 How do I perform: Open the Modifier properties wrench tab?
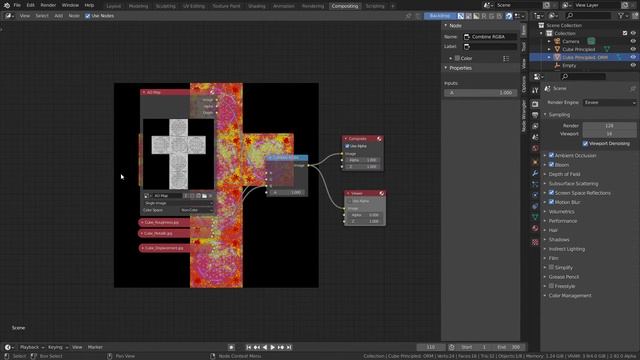tap(535, 173)
